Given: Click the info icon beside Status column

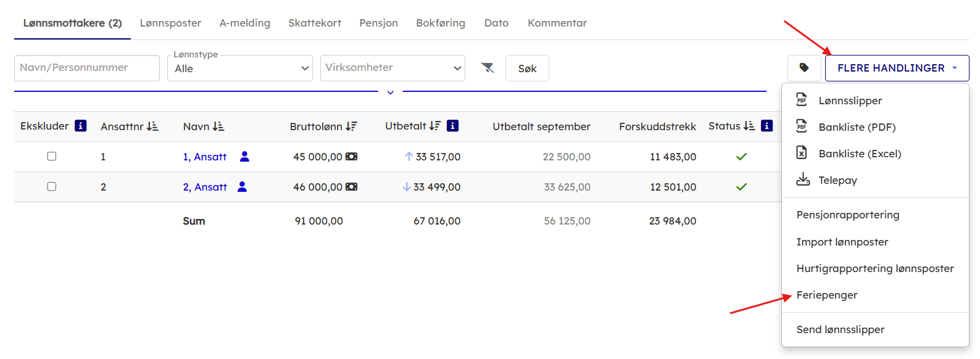Looking at the screenshot, I should click(x=766, y=126).
